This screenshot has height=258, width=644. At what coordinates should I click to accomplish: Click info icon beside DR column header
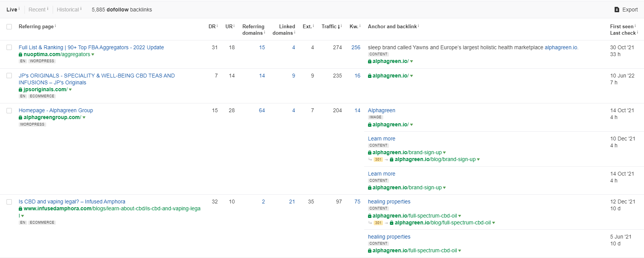pyautogui.click(x=218, y=26)
